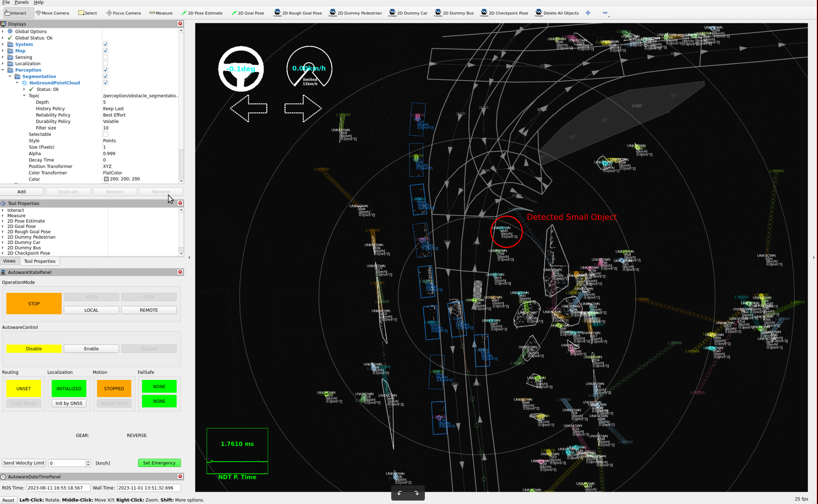Viewport: 818px width, 504px height.
Task: Expand the Topic properties section
Action: click(24, 95)
